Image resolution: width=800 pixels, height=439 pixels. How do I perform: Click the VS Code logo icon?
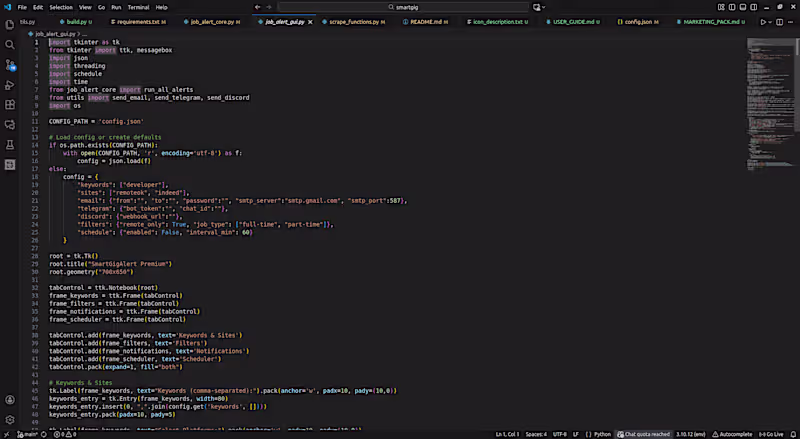coord(7,7)
